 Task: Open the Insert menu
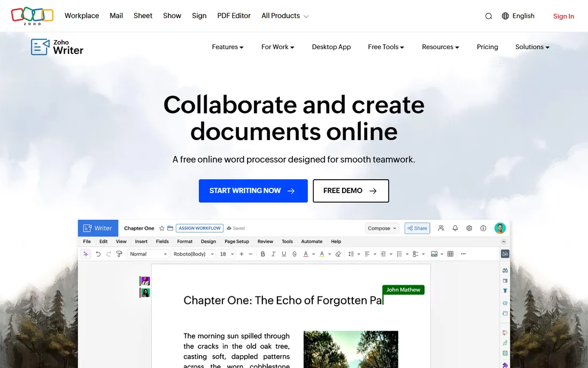141,242
